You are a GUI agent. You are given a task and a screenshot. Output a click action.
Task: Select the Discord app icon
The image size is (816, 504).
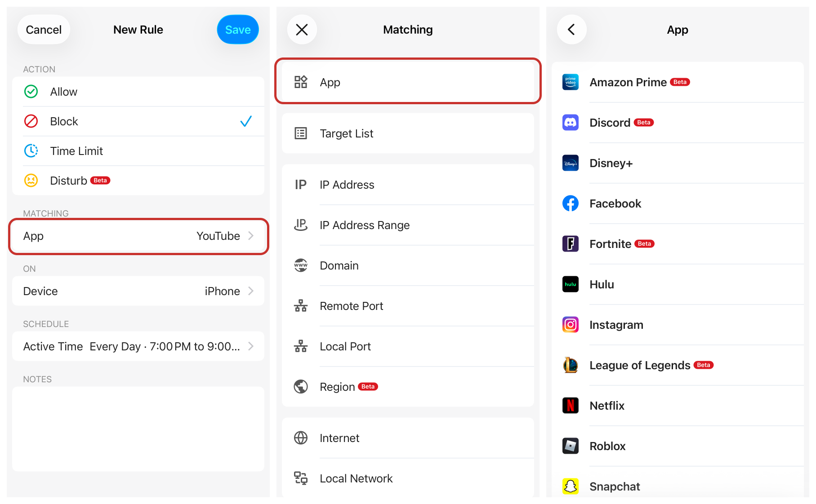(570, 123)
